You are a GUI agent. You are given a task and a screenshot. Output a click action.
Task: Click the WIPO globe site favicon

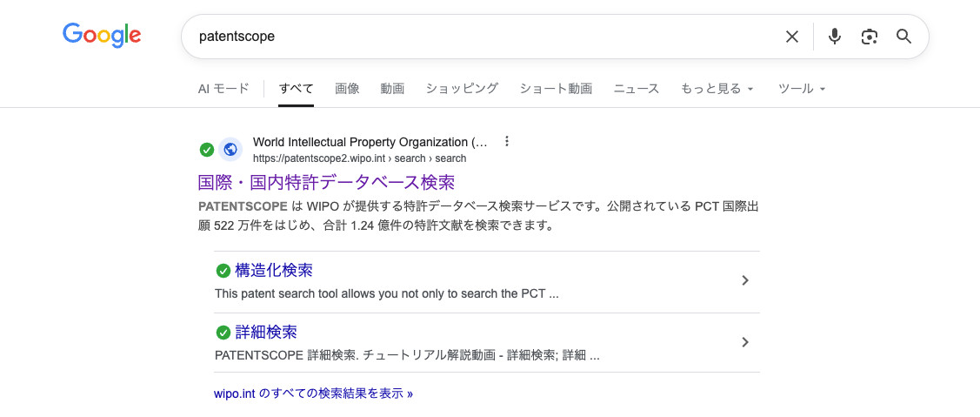click(x=230, y=149)
